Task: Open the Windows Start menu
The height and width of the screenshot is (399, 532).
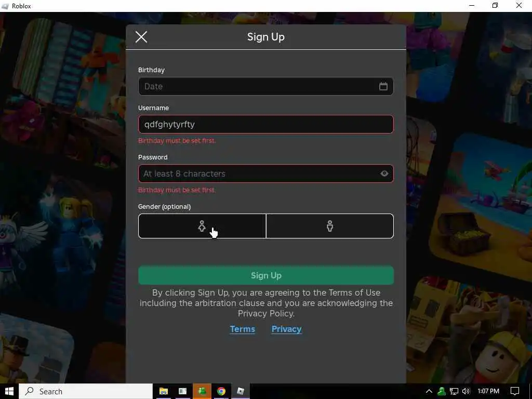Action: (x=9, y=391)
